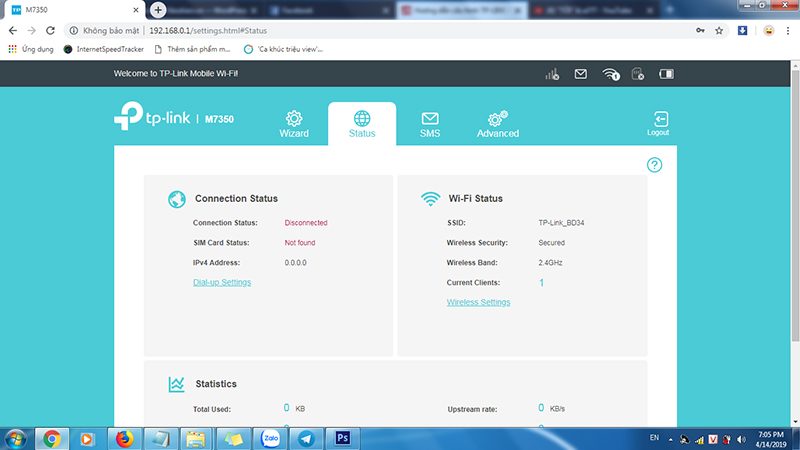This screenshot has width=800, height=450.
Task: Click the Wi-Fi clients icon in header
Action: [x=611, y=74]
